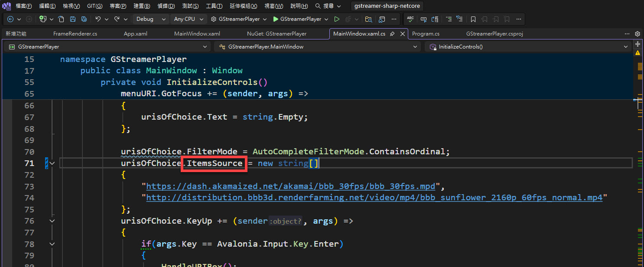Viewport: 644px width, 267px height.
Task: Click the navigate backward arrow icon
Action: click(10, 19)
